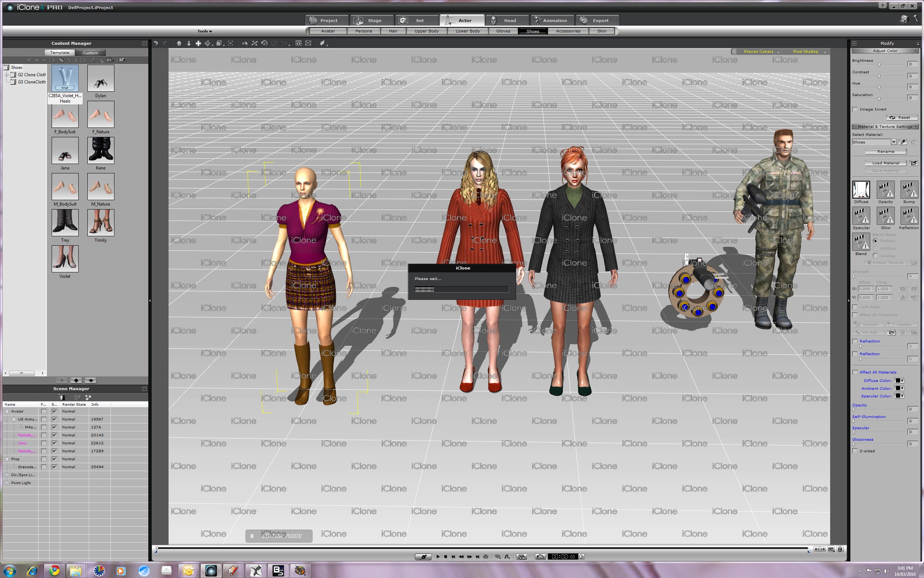Enable the Reflection checkbox above Affect All Materials

click(855, 354)
